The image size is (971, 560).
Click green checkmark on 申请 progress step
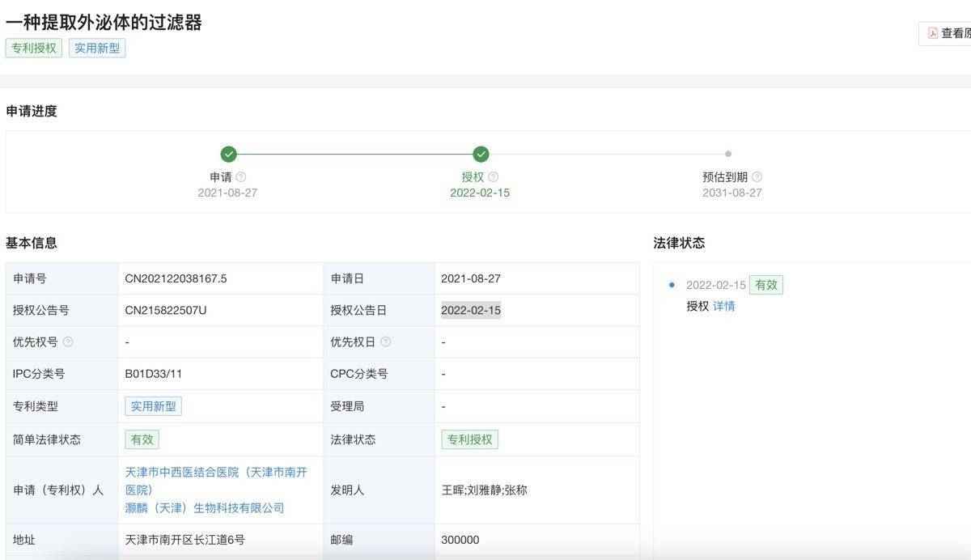tap(229, 154)
